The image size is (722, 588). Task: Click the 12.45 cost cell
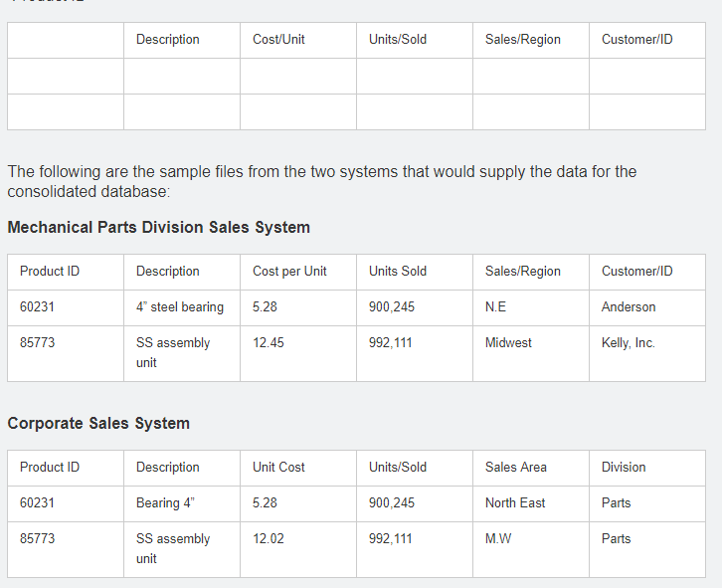(x=268, y=343)
